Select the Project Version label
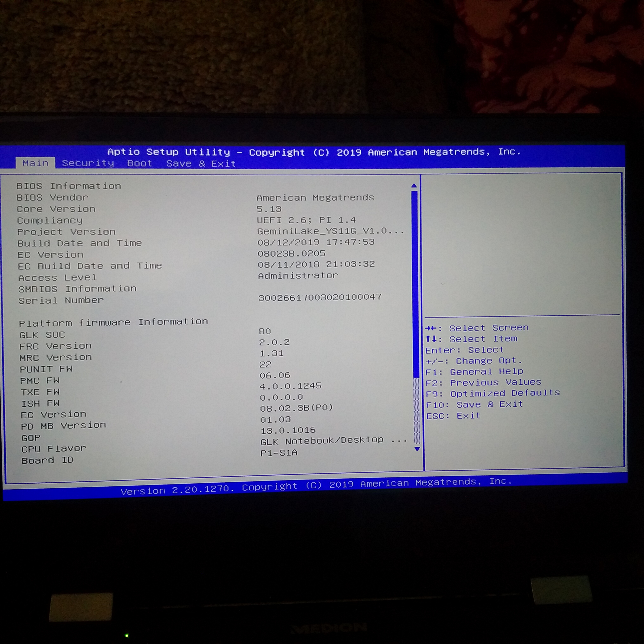Screen dimensions: 644x644 [x=66, y=232]
